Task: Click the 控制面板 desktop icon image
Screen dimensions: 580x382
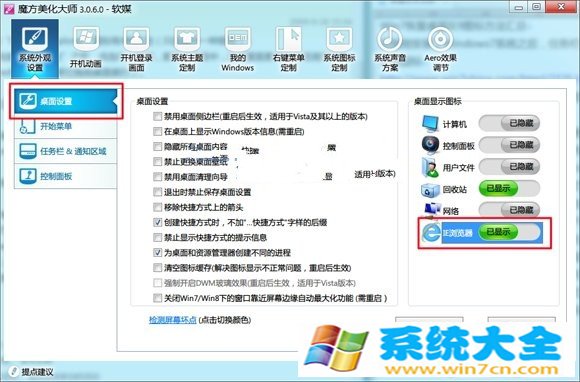Action: coord(430,145)
